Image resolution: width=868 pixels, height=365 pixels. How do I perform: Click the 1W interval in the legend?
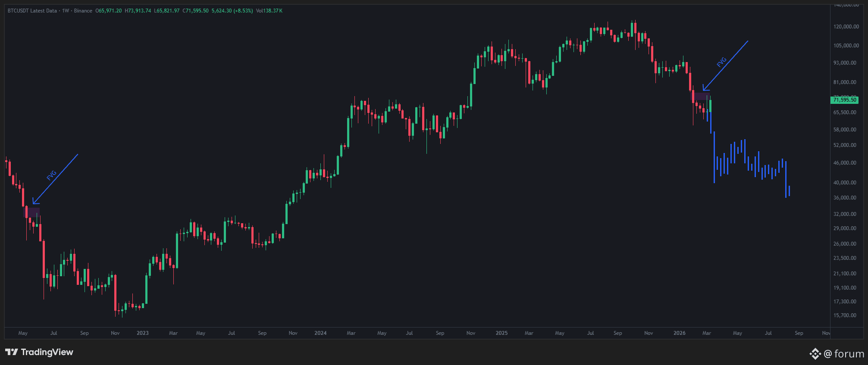coord(66,11)
